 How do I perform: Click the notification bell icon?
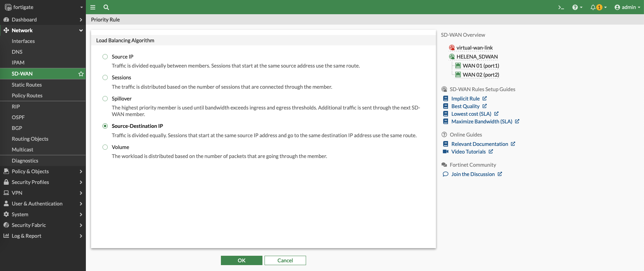(x=593, y=7)
